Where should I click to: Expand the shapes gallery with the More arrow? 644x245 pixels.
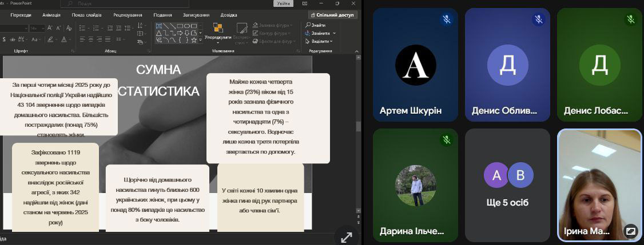tap(201, 41)
